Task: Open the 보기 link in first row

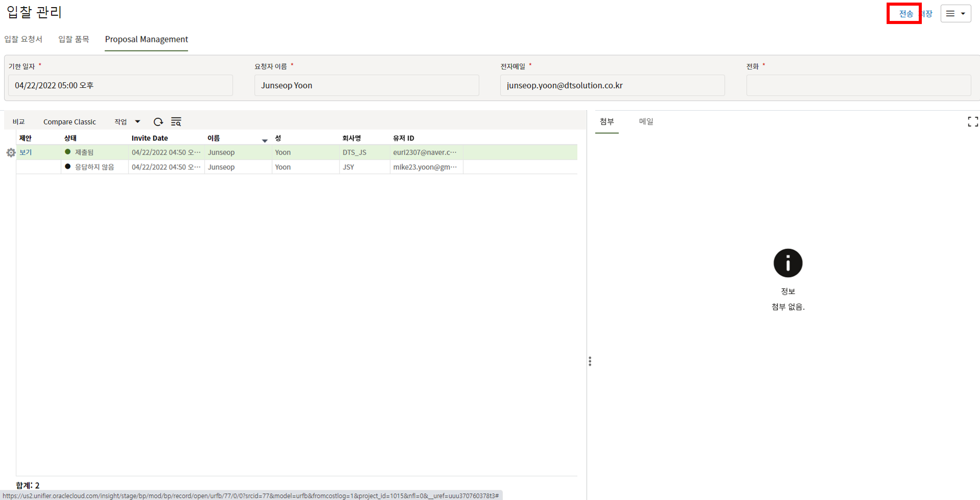Action: [26, 153]
